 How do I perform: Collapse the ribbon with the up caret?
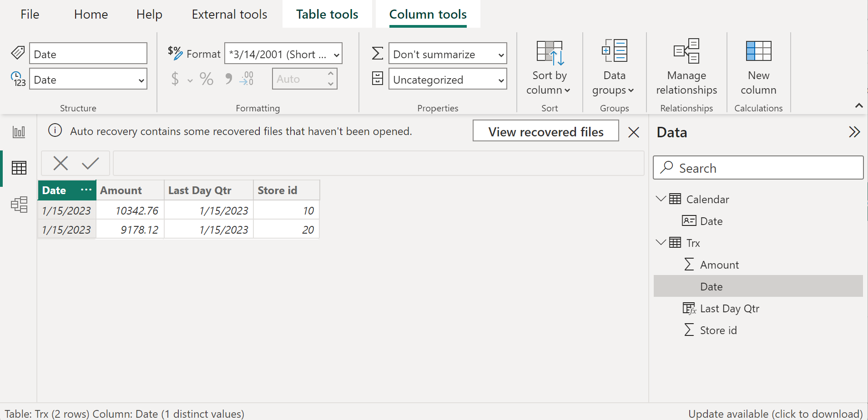click(x=859, y=105)
